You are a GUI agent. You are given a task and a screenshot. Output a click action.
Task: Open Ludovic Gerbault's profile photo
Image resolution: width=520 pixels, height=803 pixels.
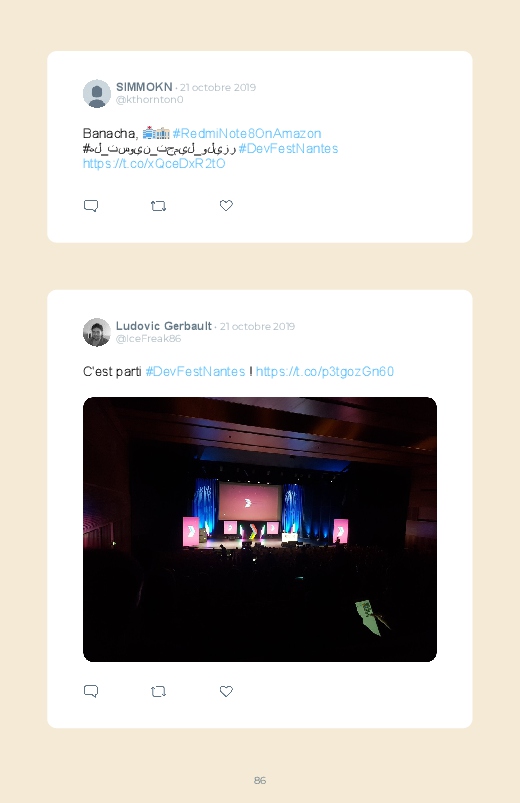(x=97, y=332)
